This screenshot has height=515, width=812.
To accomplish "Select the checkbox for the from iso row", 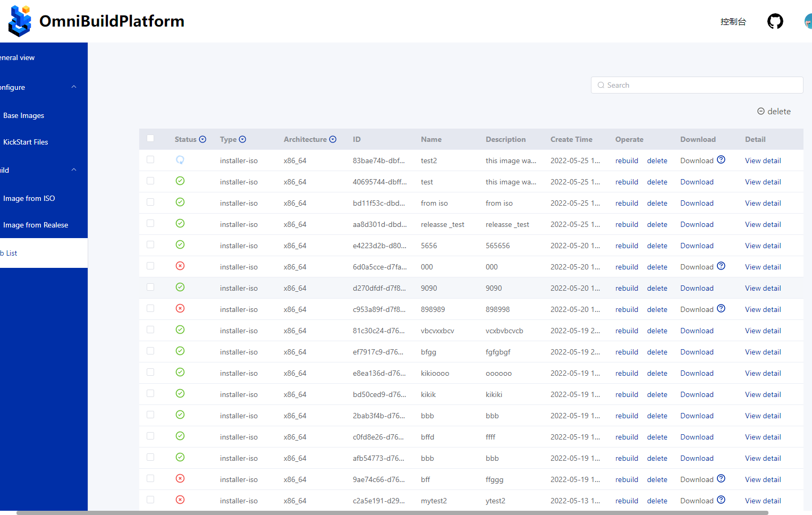I will click(x=150, y=202).
